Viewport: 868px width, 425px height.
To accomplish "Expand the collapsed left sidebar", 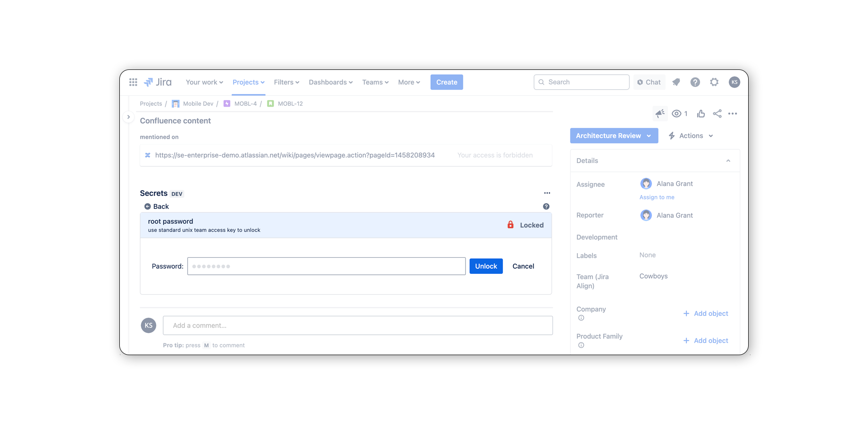I will pyautogui.click(x=128, y=117).
